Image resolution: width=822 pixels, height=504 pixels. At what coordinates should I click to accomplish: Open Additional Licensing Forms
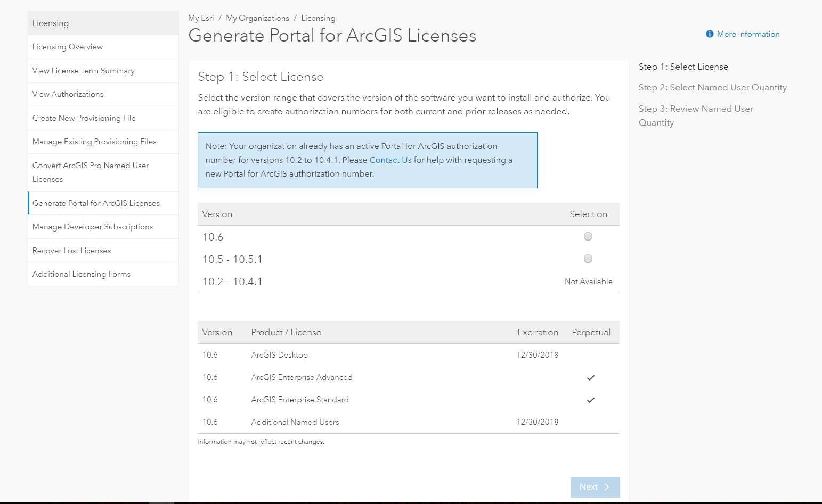(82, 274)
